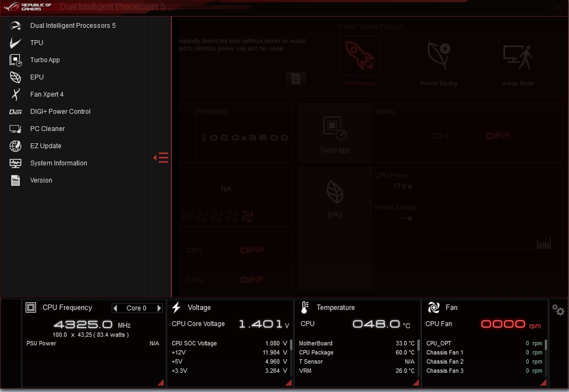Expand the CPU Frequency panel corner triangle
The width and height of the screenshot is (569, 392).
tap(161, 383)
